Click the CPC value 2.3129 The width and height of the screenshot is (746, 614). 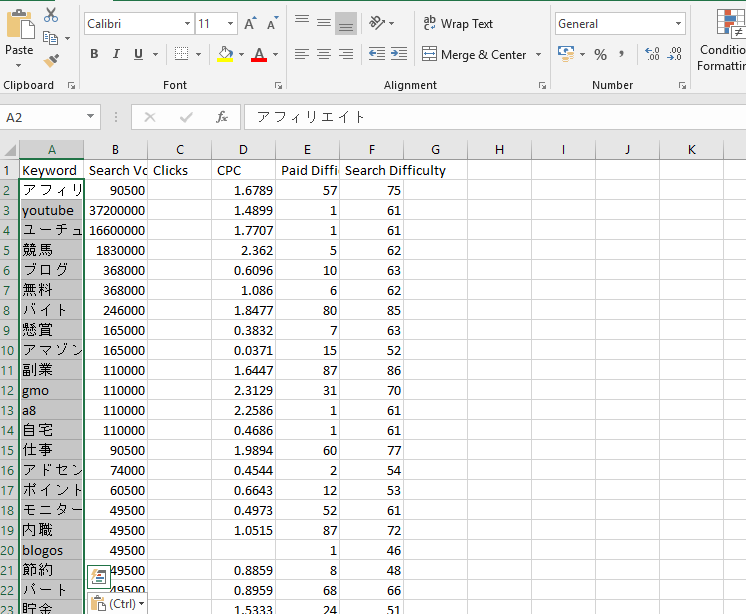point(243,390)
